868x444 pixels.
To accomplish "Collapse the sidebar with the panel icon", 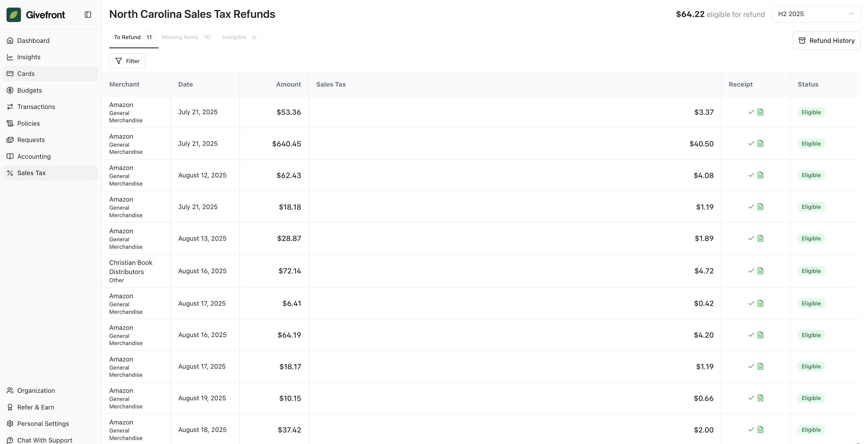I will click(x=88, y=14).
